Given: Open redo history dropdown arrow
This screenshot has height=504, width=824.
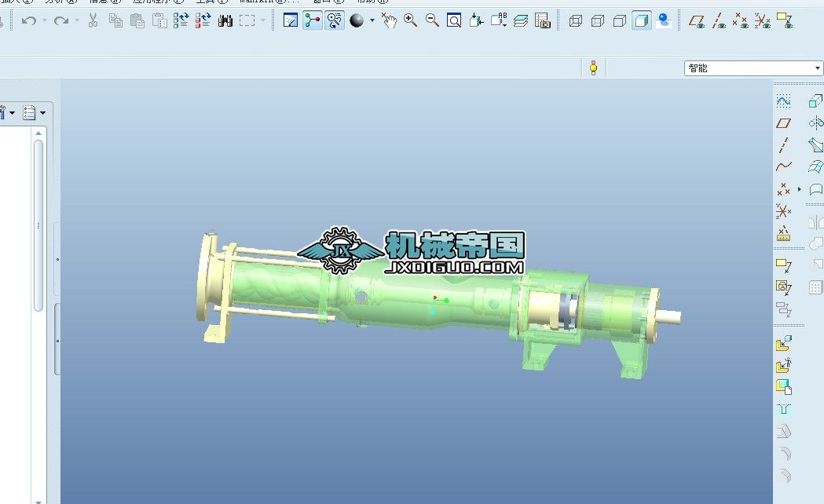Looking at the screenshot, I should 77,20.
